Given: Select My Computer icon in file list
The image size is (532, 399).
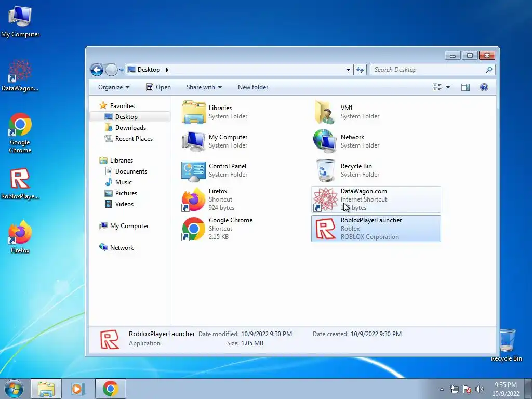Looking at the screenshot, I should coord(194,141).
